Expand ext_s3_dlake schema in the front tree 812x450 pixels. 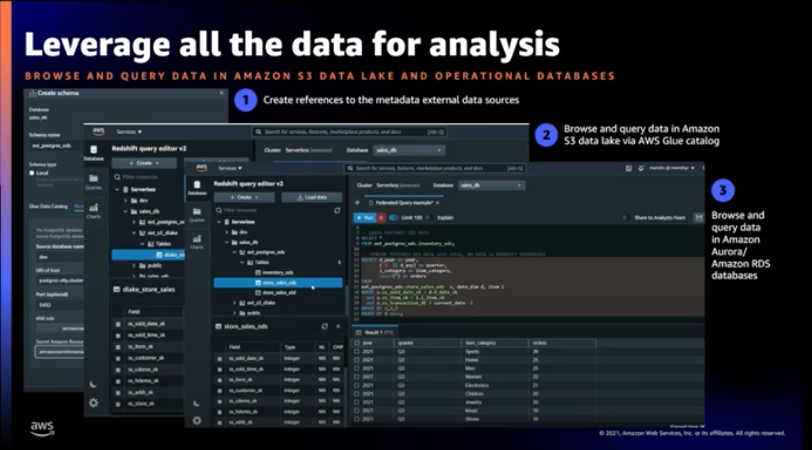click(235, 302)
